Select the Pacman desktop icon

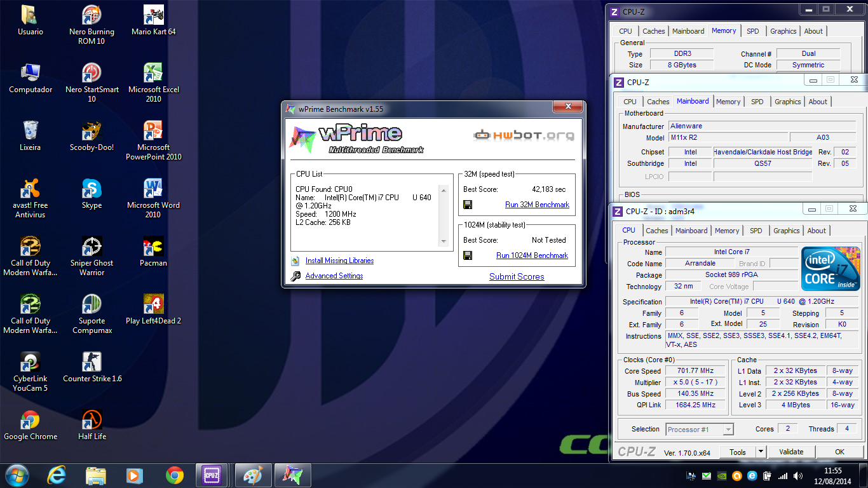[154, 252]
